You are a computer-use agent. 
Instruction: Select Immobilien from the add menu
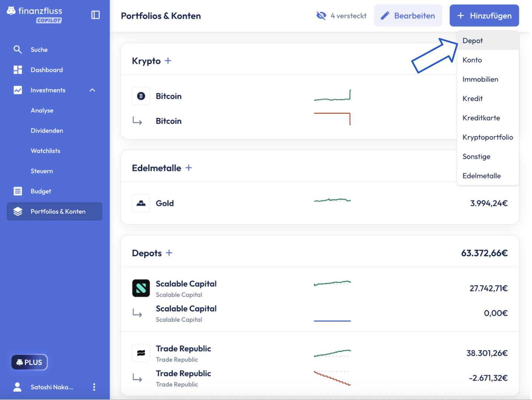(480, 79)
